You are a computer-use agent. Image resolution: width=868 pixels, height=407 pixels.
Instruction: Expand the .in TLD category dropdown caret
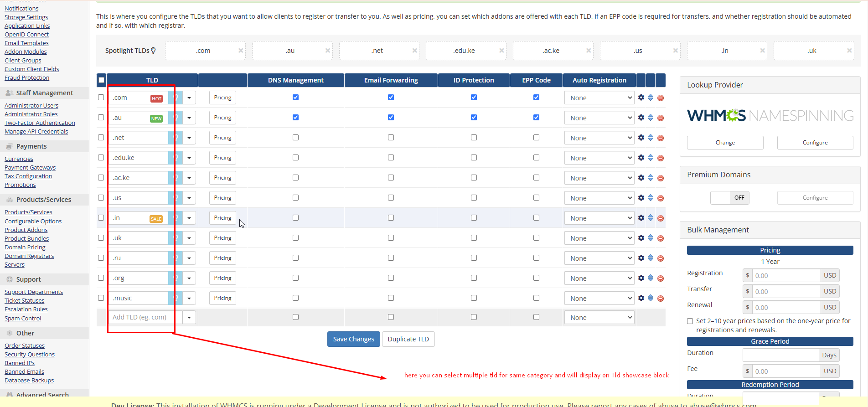pyautogui.click(x=189, y=218)
